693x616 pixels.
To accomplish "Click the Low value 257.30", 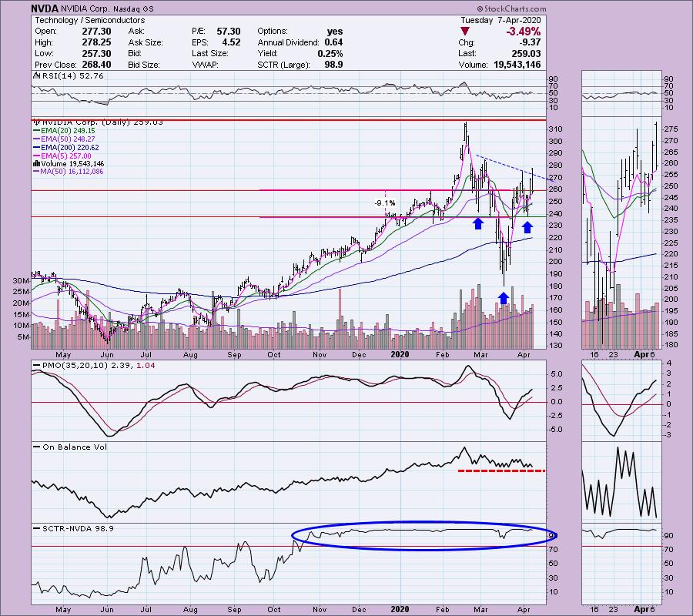I will tap(96, 53).
